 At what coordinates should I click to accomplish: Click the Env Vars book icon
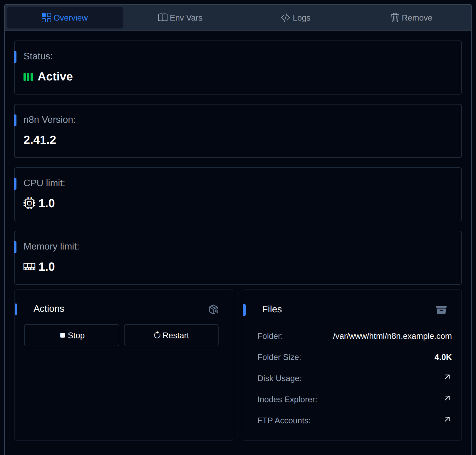(162, 18)
